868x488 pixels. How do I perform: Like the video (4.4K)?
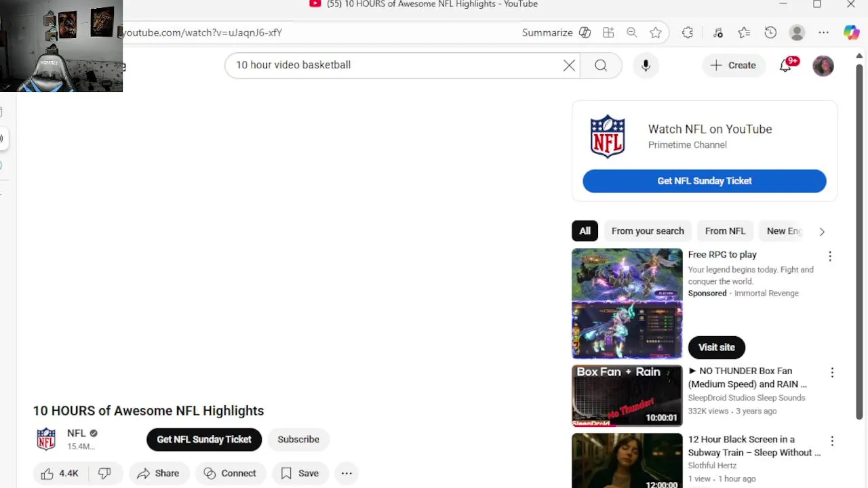(60, 473)
